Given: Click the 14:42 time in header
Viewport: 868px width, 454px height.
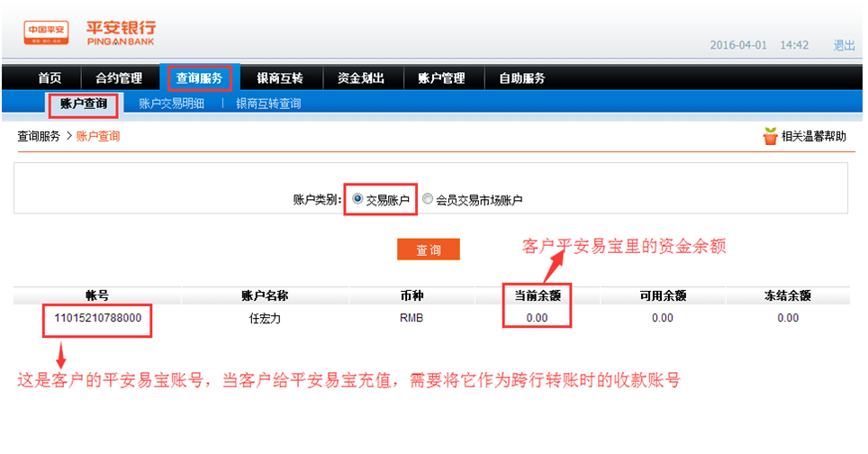Looking at the screenshot, I should [x=794, y=45].
